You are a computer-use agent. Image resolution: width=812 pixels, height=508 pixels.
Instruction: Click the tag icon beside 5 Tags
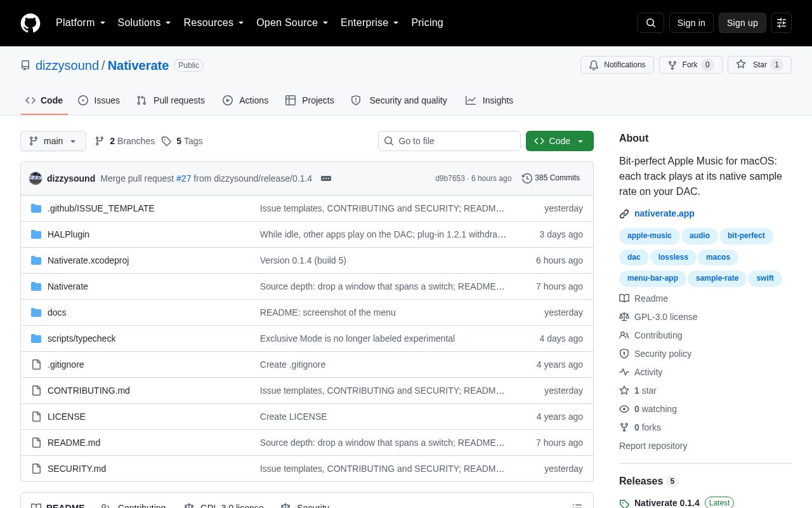coord(166,141)
